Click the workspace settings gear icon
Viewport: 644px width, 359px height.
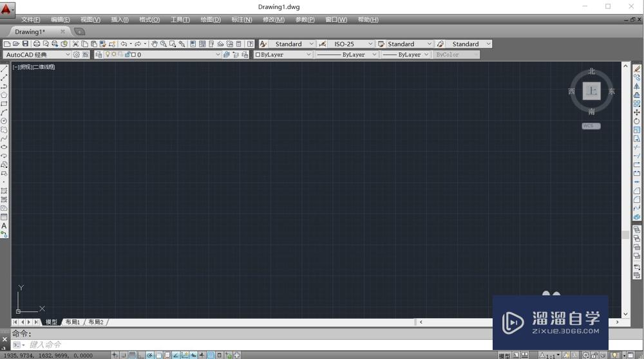[x=77, y=54]
